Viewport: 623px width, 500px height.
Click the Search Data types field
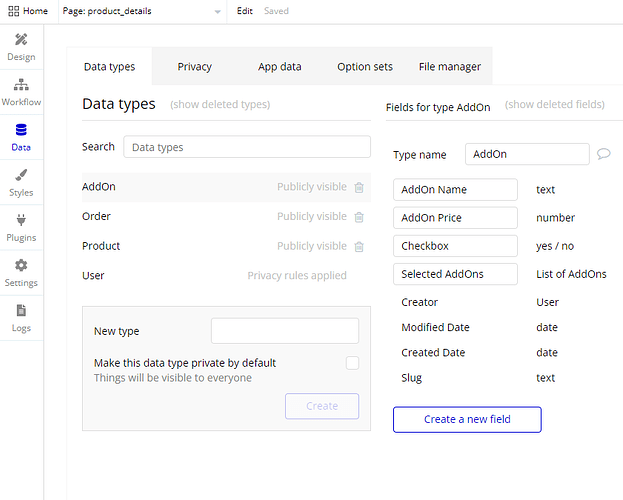tap(247, 147)
